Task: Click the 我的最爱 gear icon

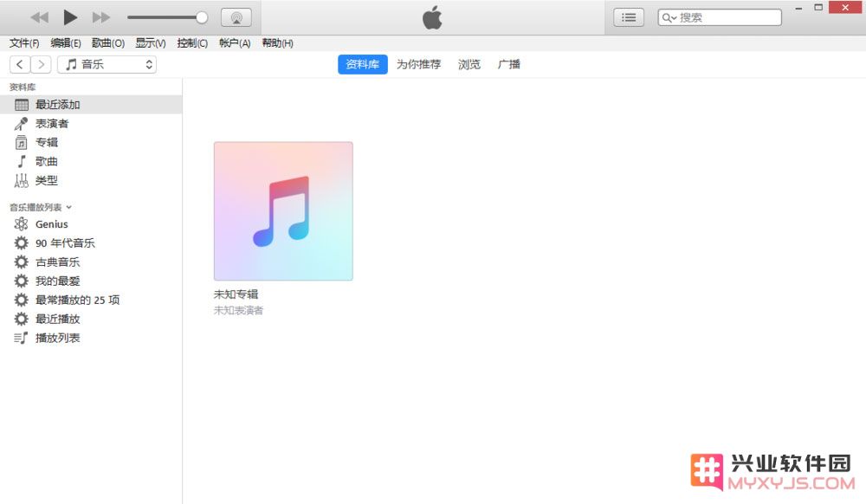Action: 21,281
